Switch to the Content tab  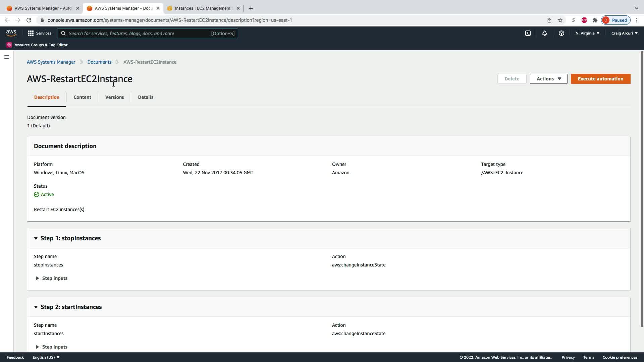(82, 97)
